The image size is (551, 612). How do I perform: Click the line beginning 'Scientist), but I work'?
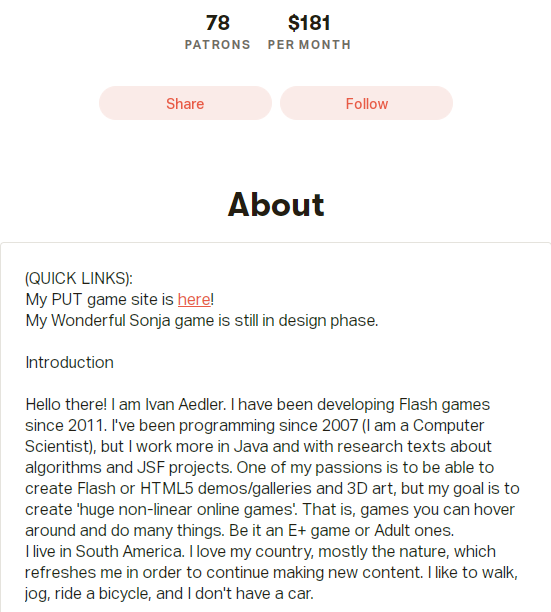pos(258,447)
